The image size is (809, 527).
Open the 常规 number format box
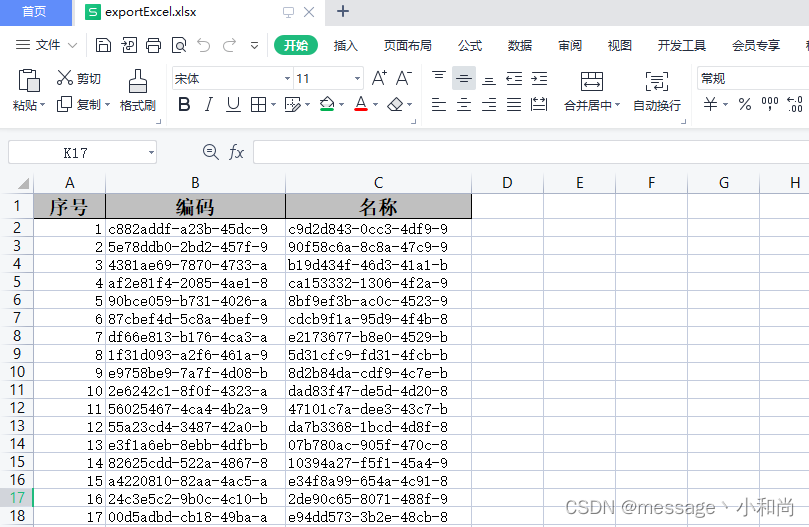click(x=753, y=78)
